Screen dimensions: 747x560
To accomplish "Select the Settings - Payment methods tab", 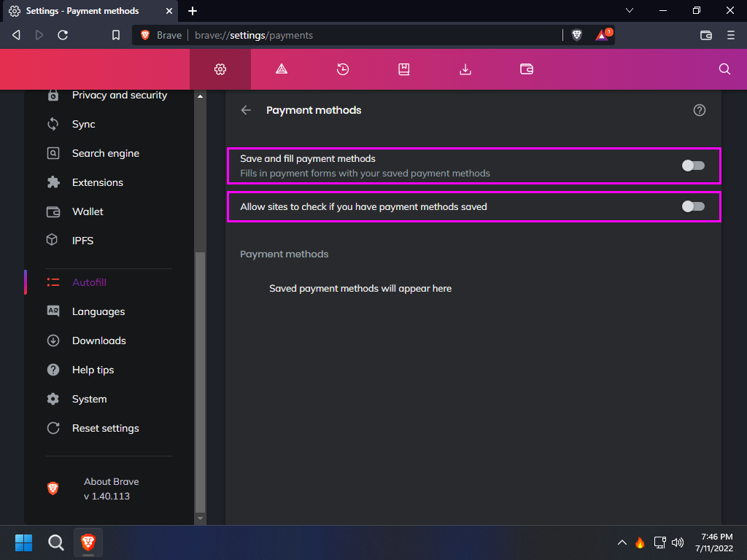I will tap(90, 11).
